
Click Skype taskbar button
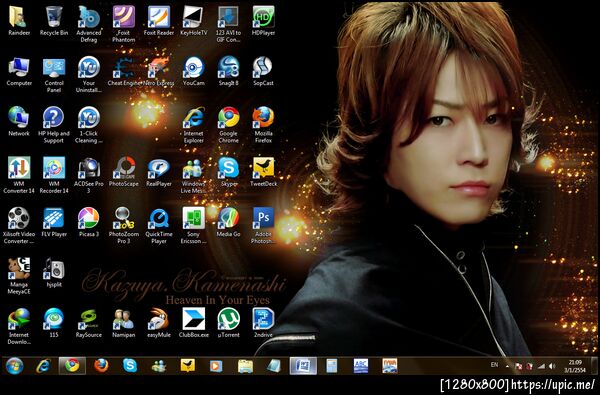(x=130, y=366)
